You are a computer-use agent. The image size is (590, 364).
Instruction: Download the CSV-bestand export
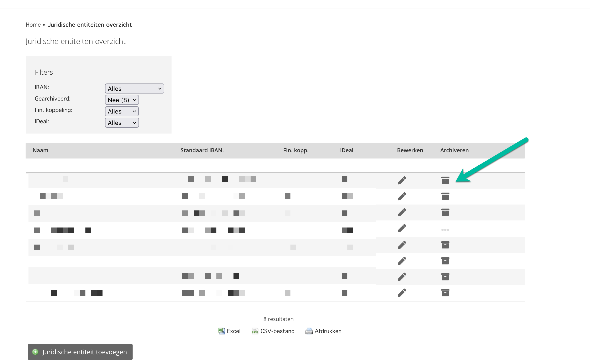tap(277, 331)
